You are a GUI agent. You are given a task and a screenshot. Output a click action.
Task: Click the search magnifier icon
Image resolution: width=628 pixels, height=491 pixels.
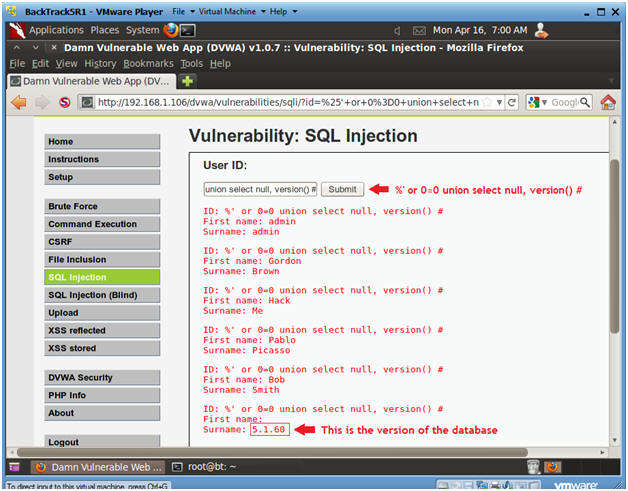583,102
